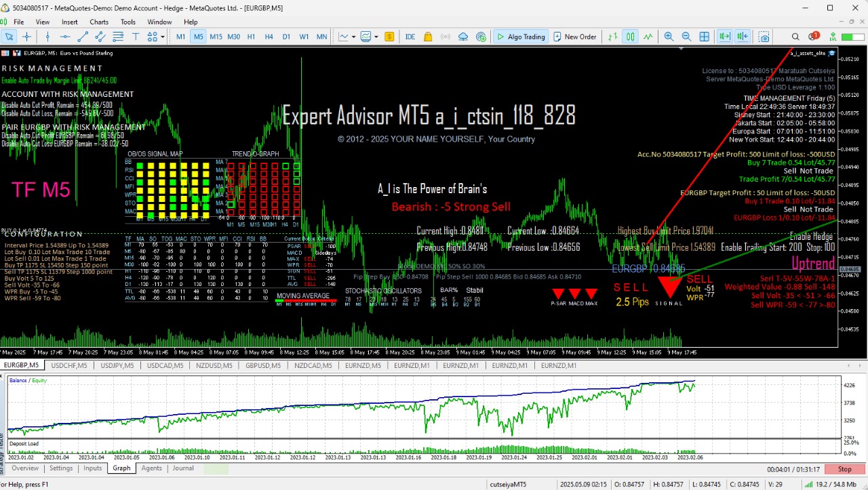Click the chart time scale along the bottom
The height and width of the screenshot is (490, 868).
coord(419,352)
